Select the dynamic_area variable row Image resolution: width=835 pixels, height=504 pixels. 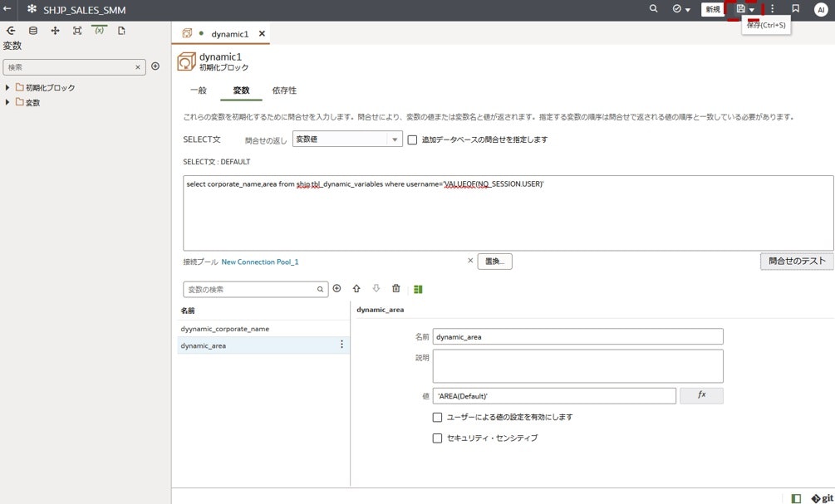coord(263,345)
